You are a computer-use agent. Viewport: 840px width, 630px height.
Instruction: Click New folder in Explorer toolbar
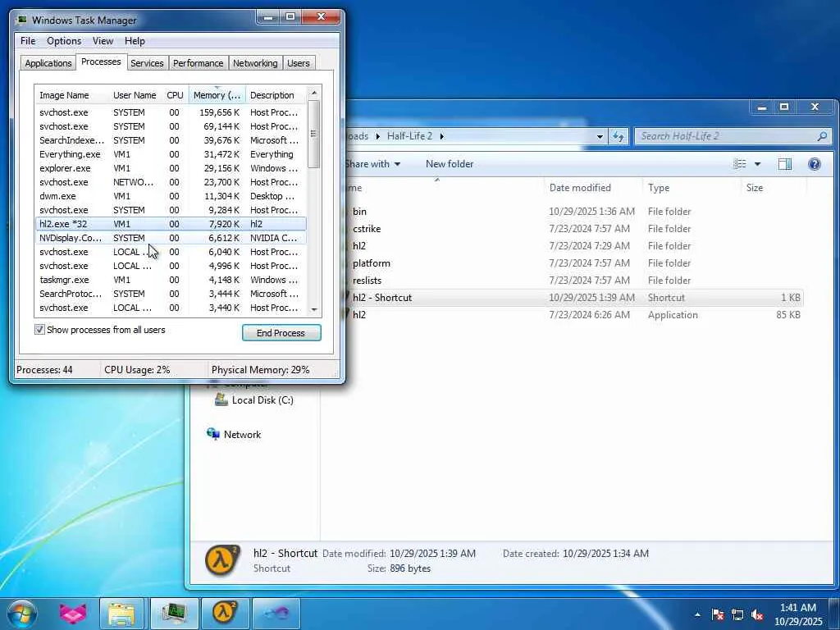(450, 164)
